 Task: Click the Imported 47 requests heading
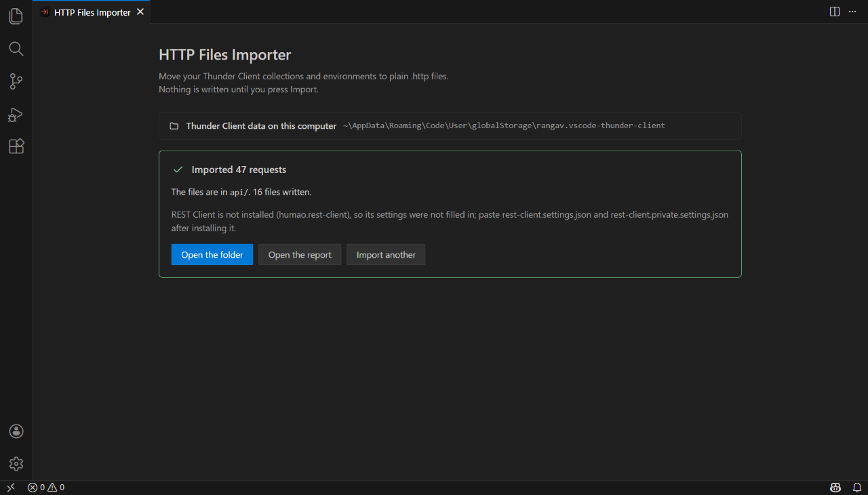(239, 170)
